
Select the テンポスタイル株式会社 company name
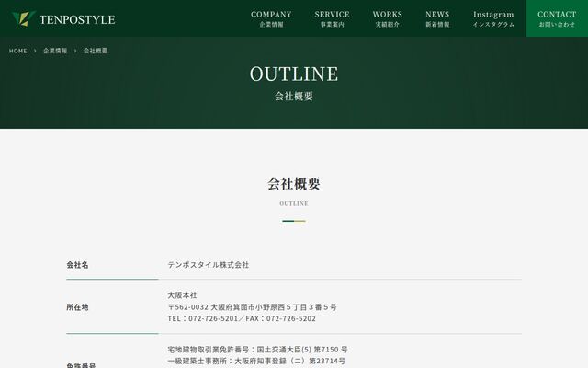[x=209, y=265]
